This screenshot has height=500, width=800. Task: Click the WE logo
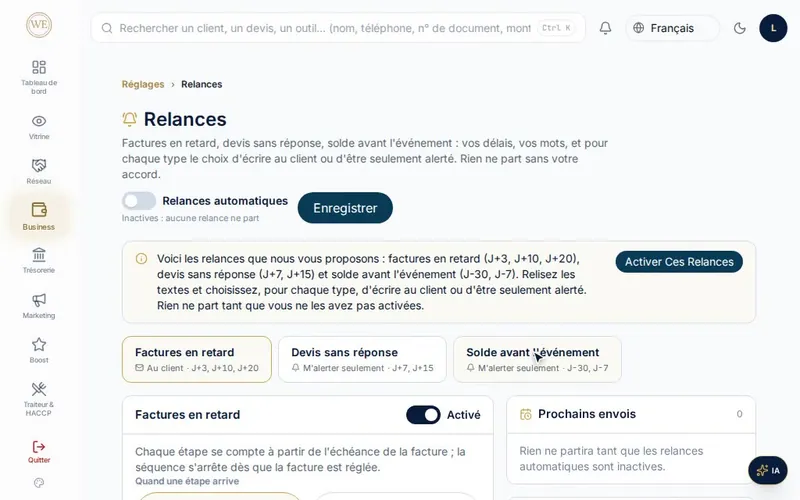39,24
